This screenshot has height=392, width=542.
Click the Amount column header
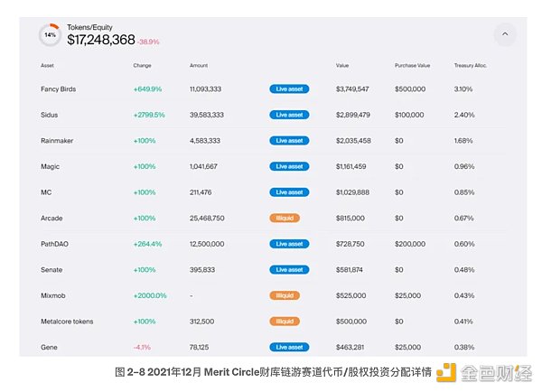pos(199,66)
